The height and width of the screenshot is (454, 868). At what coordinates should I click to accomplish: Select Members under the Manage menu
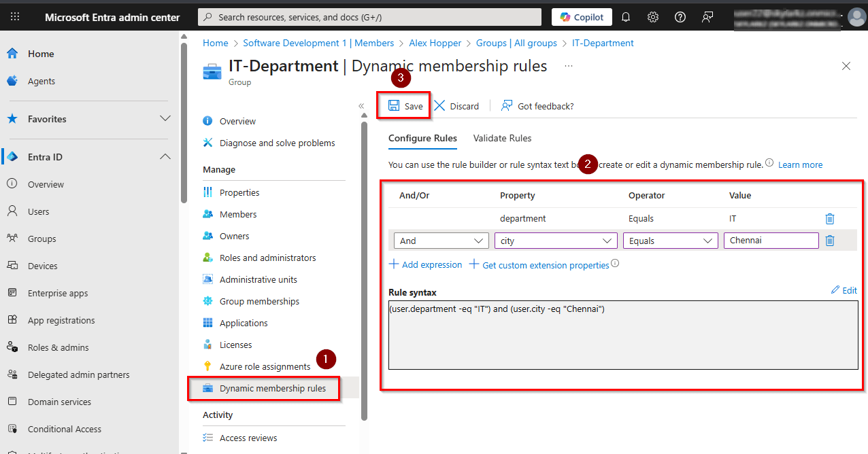click(x=238, y=213)
